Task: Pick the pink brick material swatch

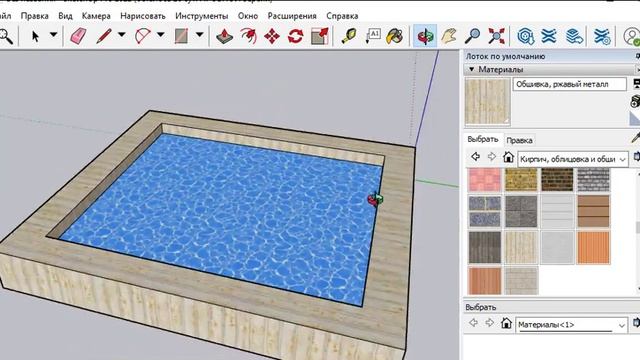Action: pos(484,180)
